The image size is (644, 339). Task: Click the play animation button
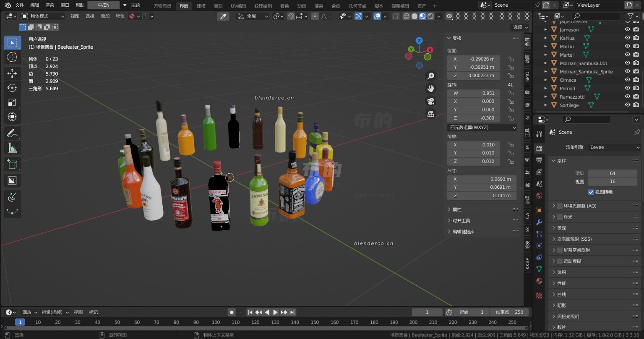[x=275, y=312]
